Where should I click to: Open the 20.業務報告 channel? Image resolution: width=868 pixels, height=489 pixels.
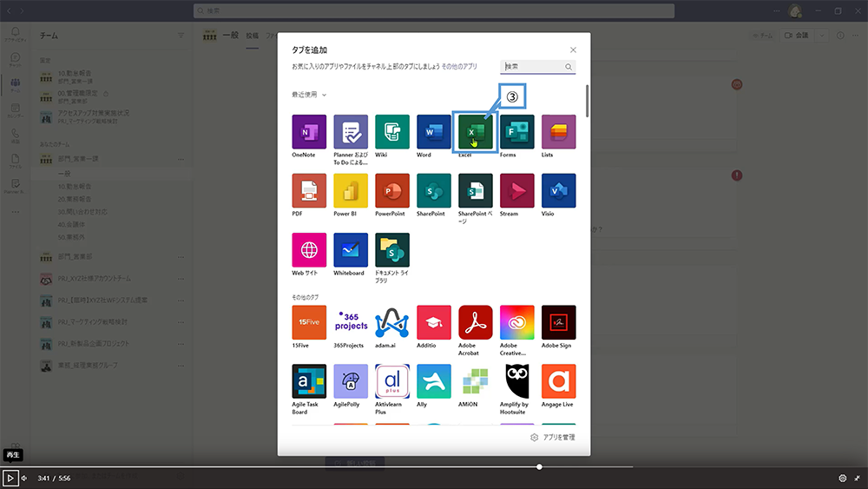75,199
